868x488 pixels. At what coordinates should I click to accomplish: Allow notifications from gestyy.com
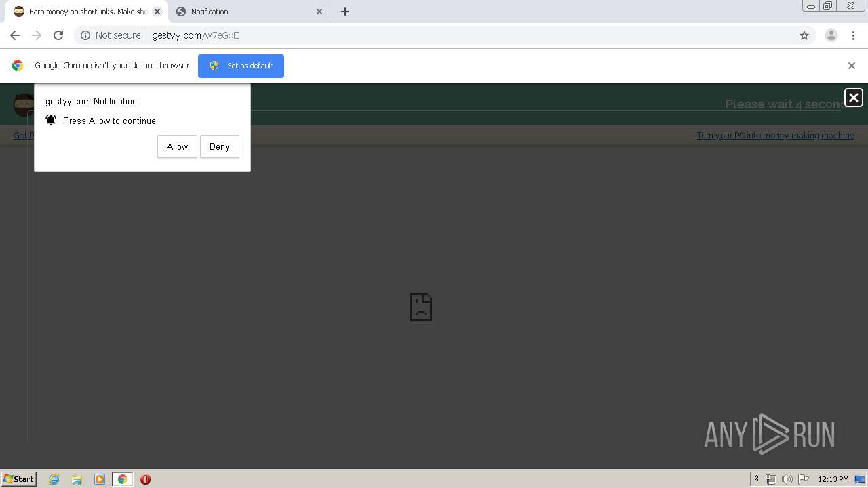click(x=177, y=146)
